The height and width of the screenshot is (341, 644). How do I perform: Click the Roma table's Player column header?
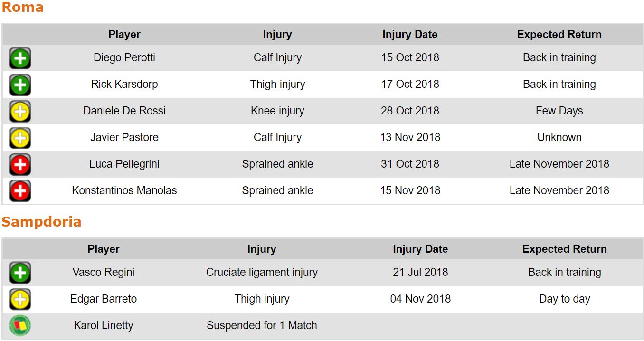click(x=124, y=35)
